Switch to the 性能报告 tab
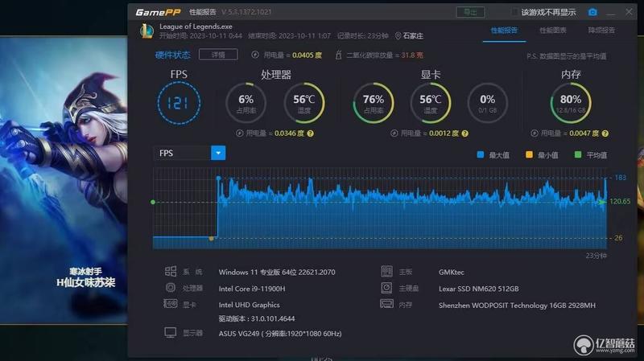644x361 pixels. pyautogui.click(x=504, y=31)
